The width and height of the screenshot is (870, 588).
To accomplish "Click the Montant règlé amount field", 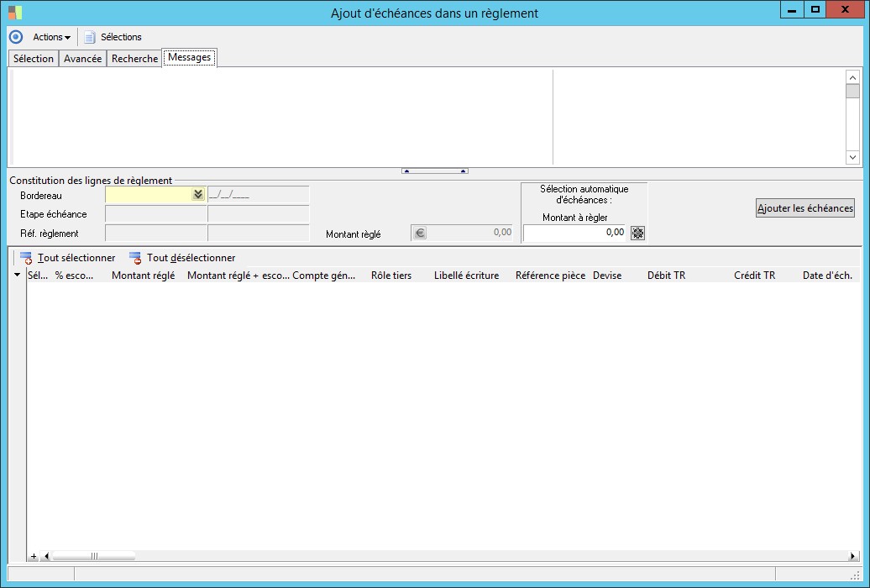I will tap(469, 233).
